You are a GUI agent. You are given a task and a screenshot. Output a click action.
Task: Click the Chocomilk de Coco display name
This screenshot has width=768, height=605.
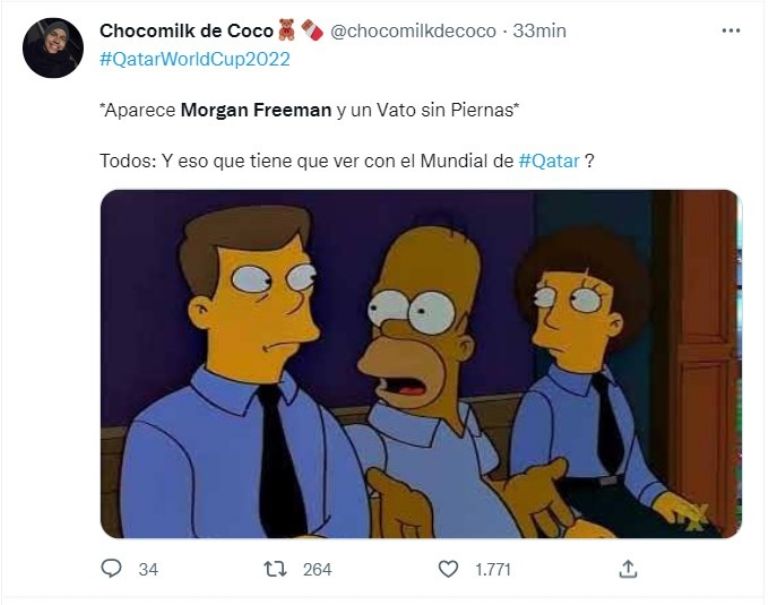coord(186,31)
